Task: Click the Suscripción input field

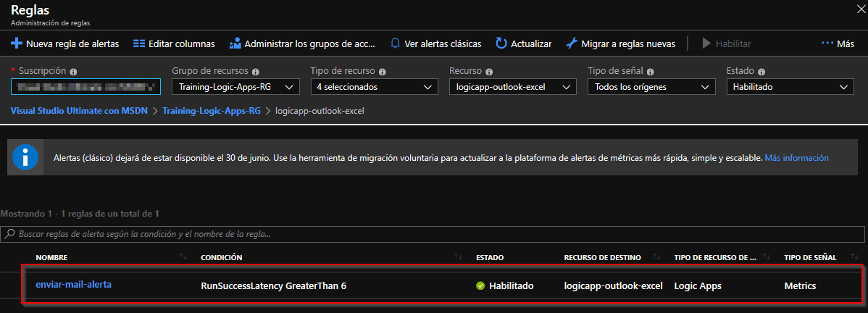Action: (85, 87)
